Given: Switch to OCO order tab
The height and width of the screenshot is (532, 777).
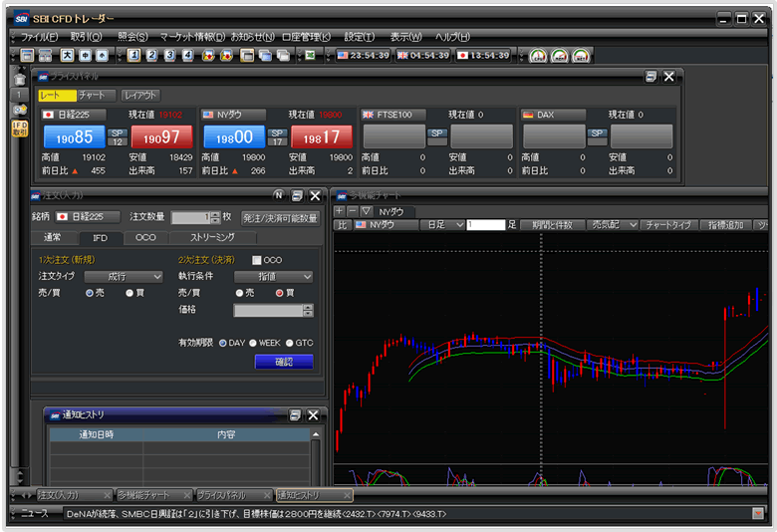Looking at the screenshot, I should 145,237.
